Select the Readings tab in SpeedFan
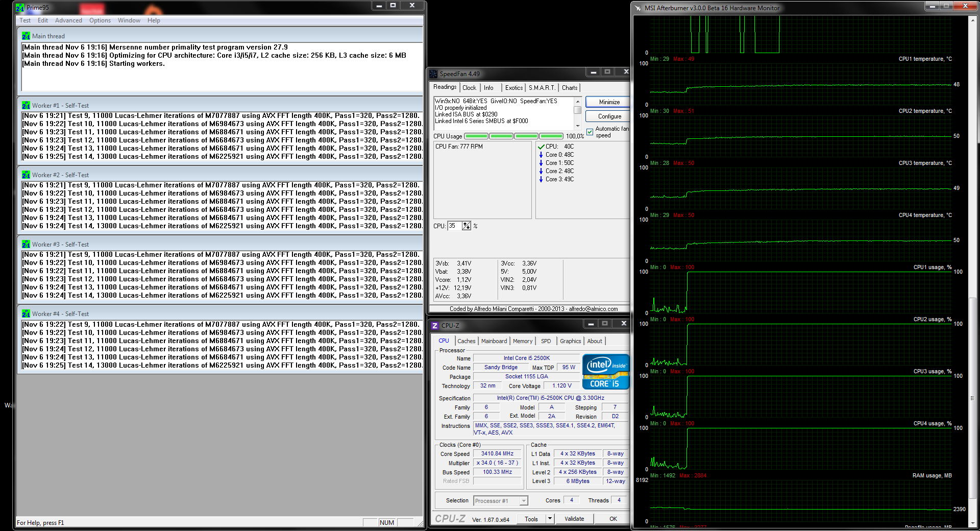Image resolution: width=980 pixels, height=531 pixels. pos(445,87)
